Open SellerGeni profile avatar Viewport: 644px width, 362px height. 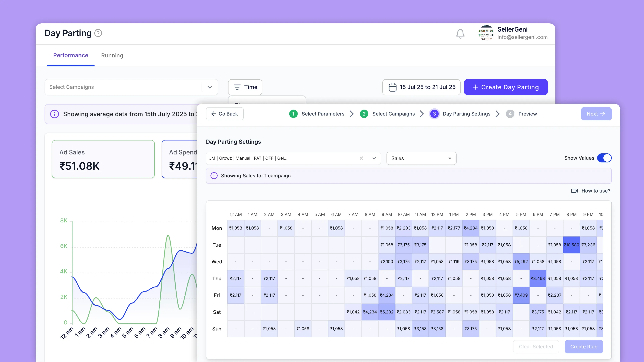[x=486, y=33]
